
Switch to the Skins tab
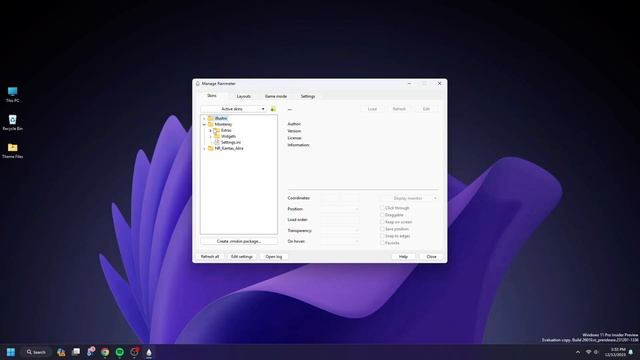[212, 96]
